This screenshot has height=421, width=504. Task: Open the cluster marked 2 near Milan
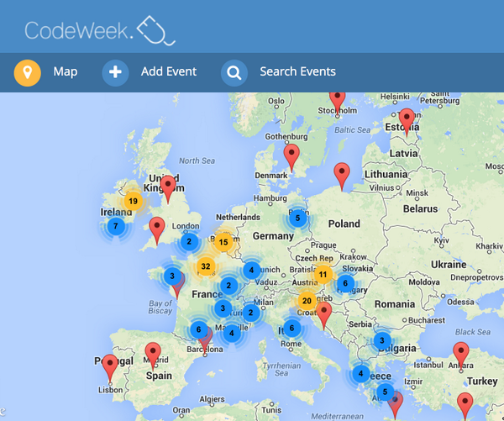pos(250,313)
